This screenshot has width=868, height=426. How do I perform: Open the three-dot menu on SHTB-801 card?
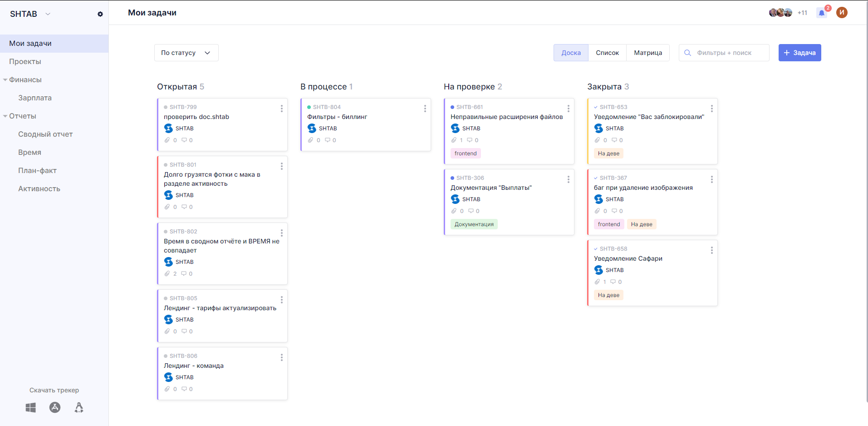282,166
